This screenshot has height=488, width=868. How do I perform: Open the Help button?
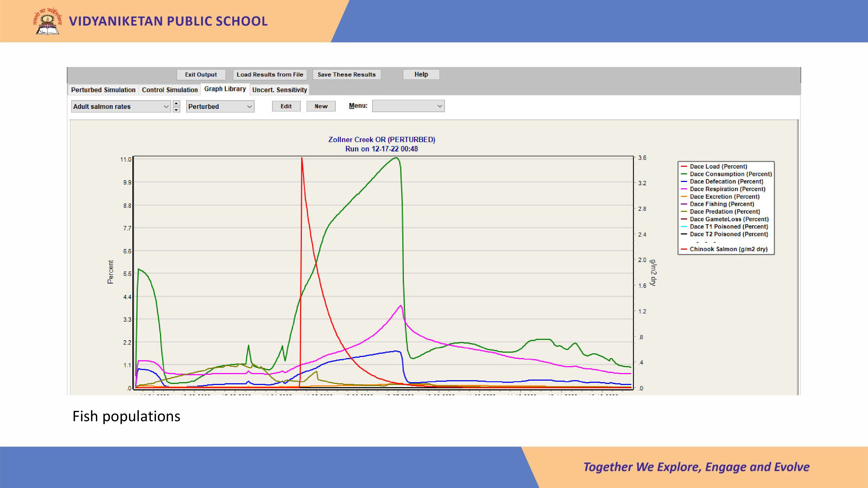coord(421,74)
